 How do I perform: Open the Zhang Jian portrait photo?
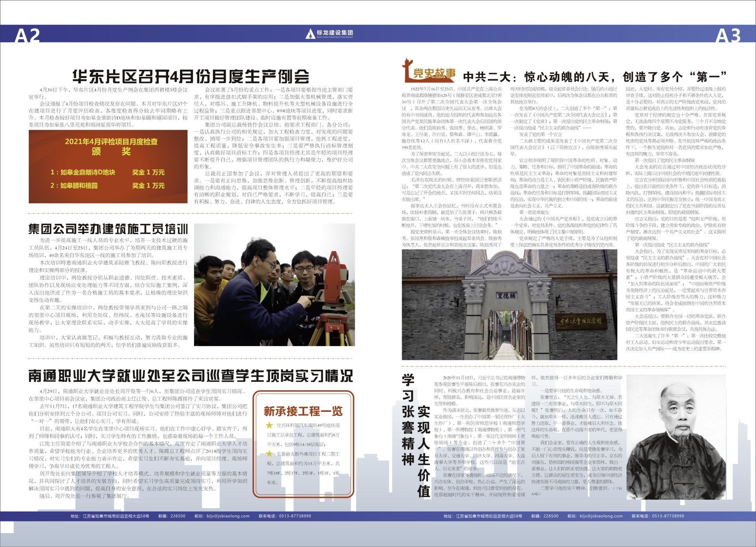coord(676,437)
